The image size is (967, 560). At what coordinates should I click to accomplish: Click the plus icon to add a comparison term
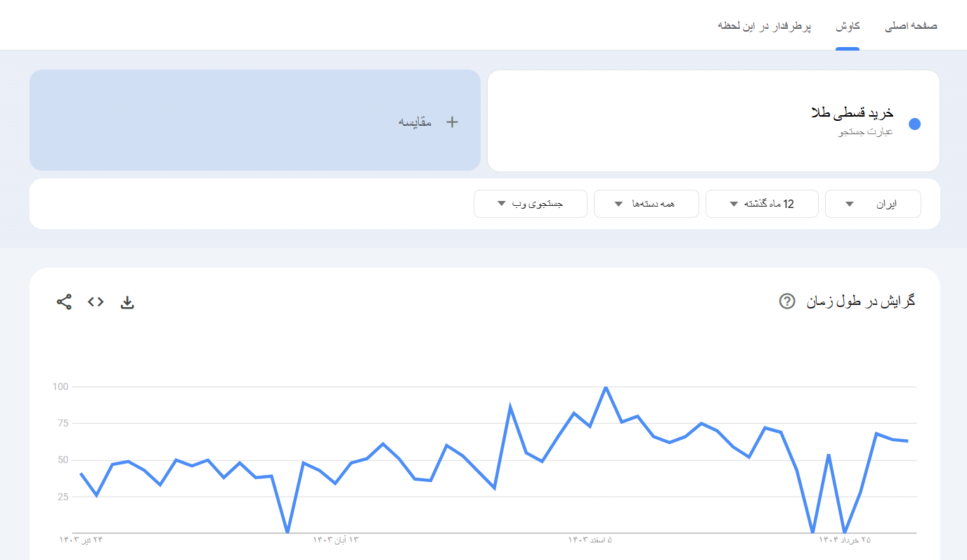click(452, 121)
